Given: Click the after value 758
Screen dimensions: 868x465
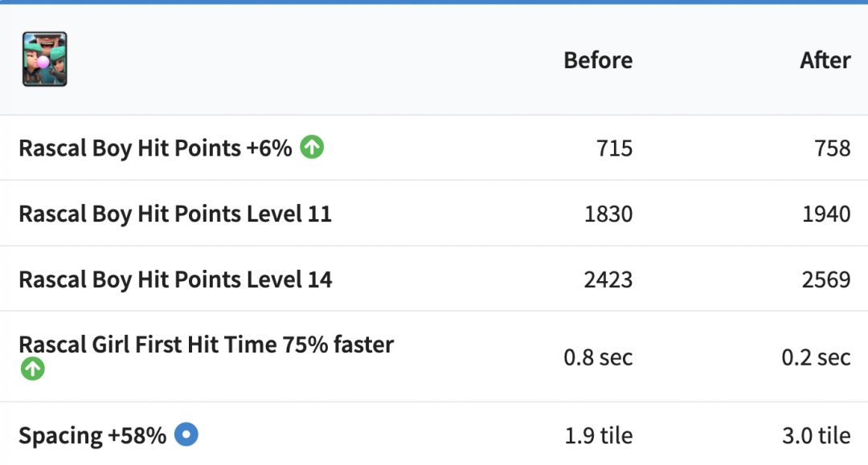Looking at the screenshot, I should (832, 149).
